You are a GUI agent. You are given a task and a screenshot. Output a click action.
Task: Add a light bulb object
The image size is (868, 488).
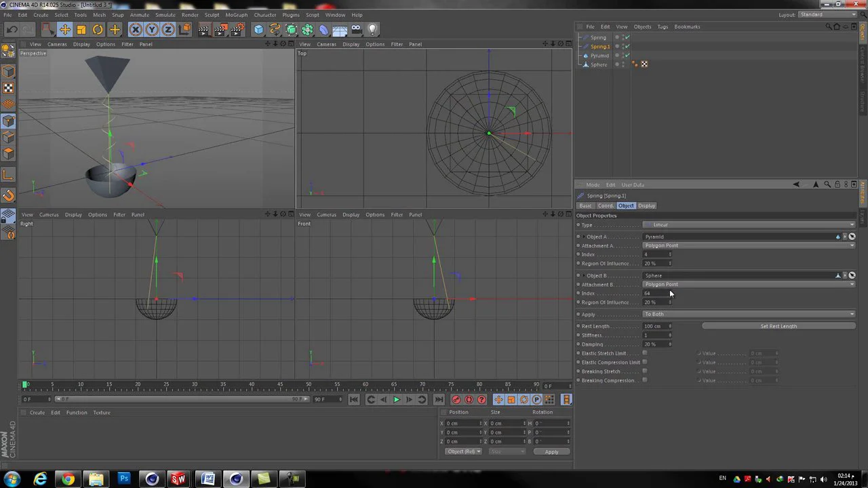pyautogui.click(x=372, y=29)
